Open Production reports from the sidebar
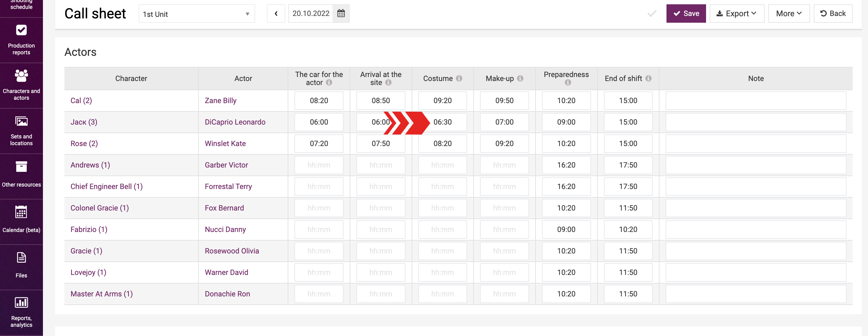The height and width of the screenshot is (336, 868). pos(21,40)
